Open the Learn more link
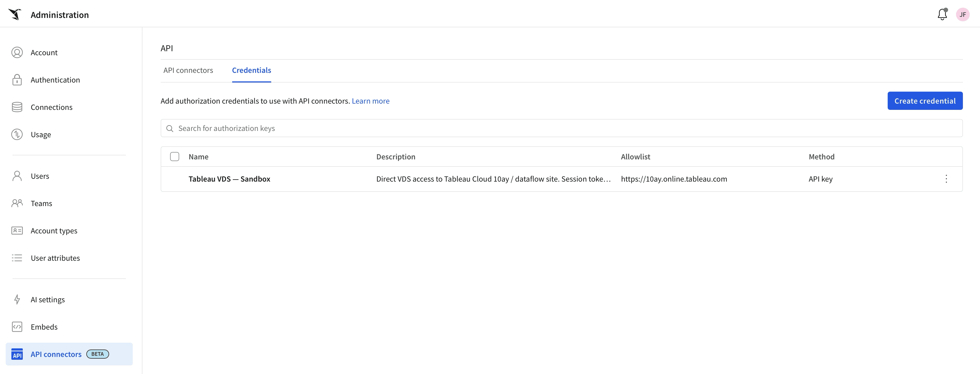The image size is (980, 374). pyautogui.click(x=370, y=101)
